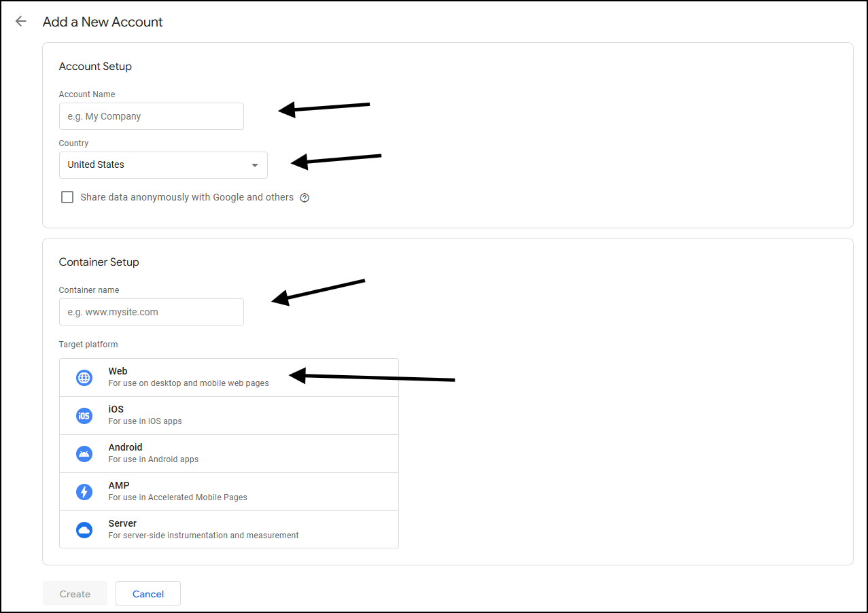Click the Server cloud icon
This screenshot has width=868, height=613.
click(x=84, y=530)
